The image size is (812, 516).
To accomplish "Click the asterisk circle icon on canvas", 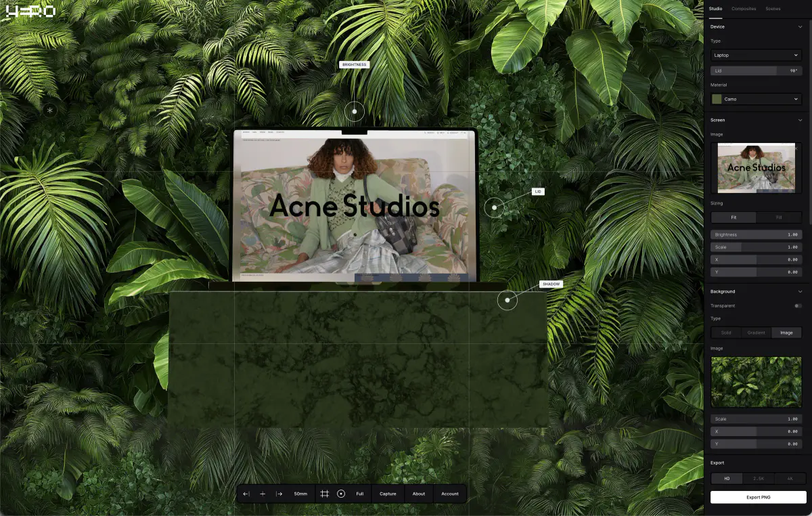I will 50,109.
